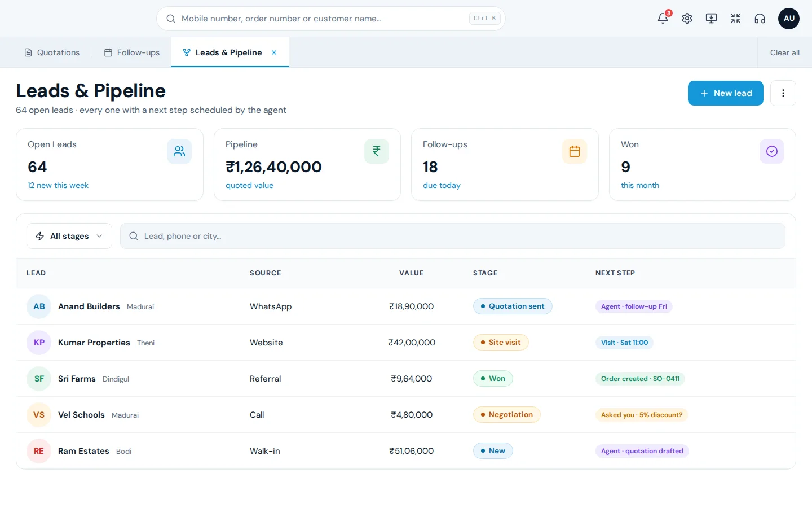This screenshot has height=508, width=812.
Task: Click the exit fullscreen arrows icon
Action: [x=735, y=19]
